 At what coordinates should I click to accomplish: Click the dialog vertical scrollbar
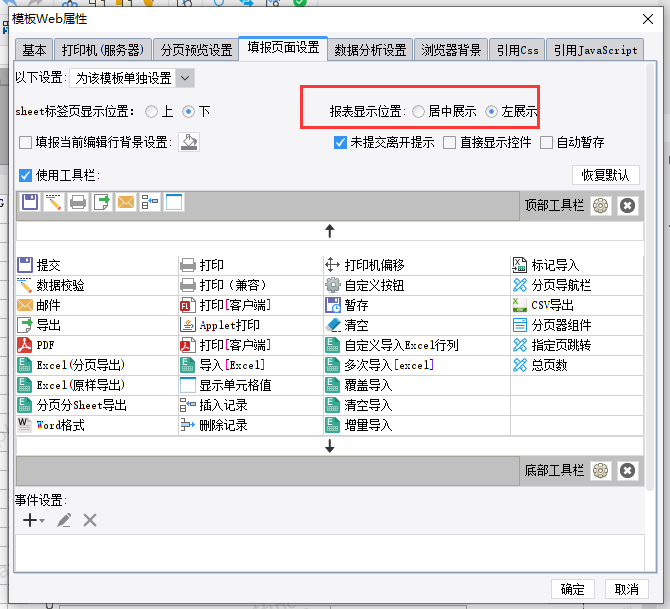coord(650,277)
